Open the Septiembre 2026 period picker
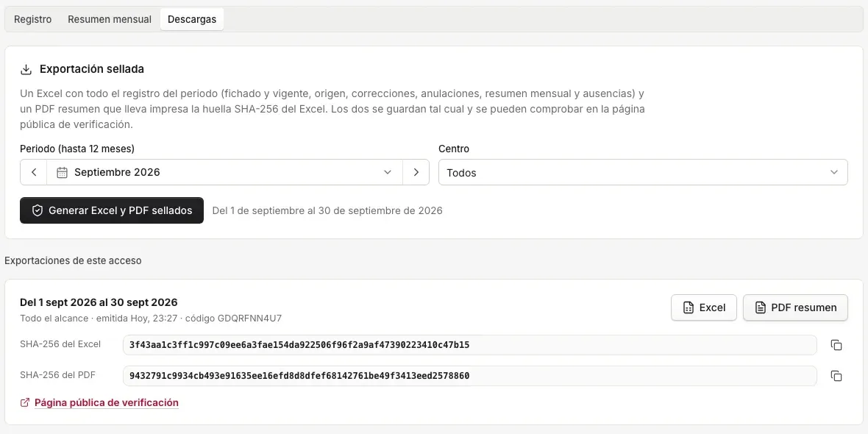868x434 pixels. [225, 172]
